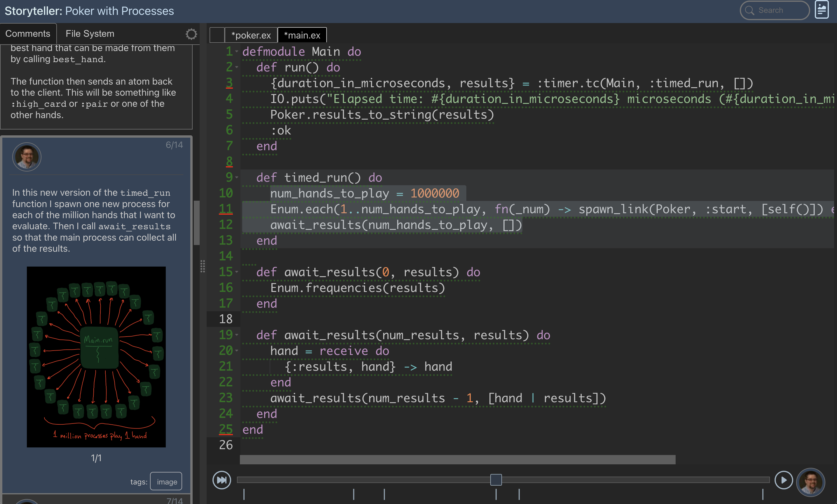The height and width of the screenshot is (504, 837).
Task: Click line number 26 in the gutter
Action: pyautogui.click(x=226, y=445)
